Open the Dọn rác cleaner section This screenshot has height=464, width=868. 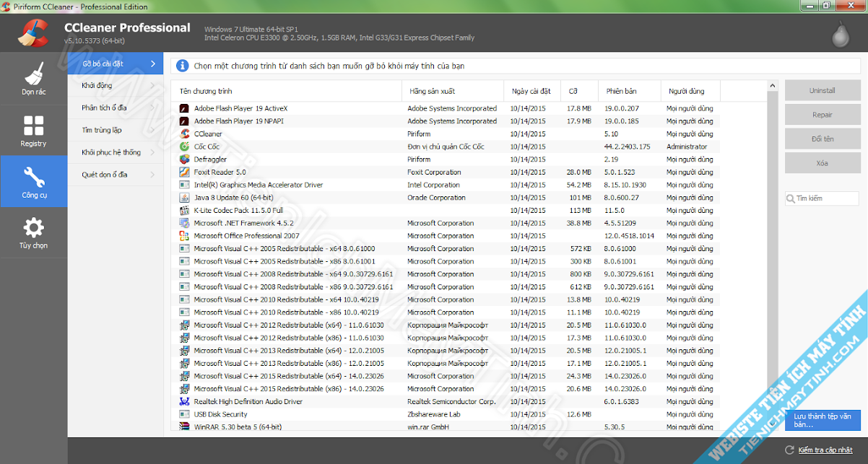coord(33,79)
